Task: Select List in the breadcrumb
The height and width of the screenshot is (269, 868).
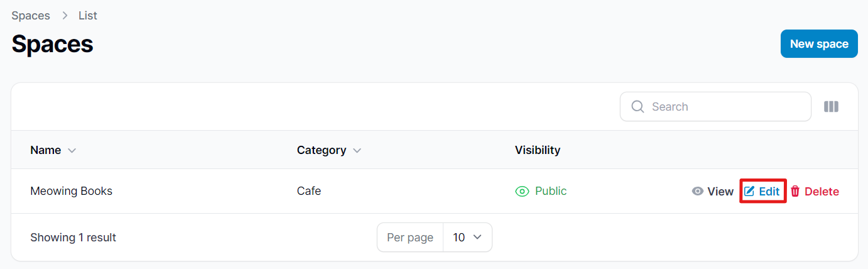Action: pos(88,16)
